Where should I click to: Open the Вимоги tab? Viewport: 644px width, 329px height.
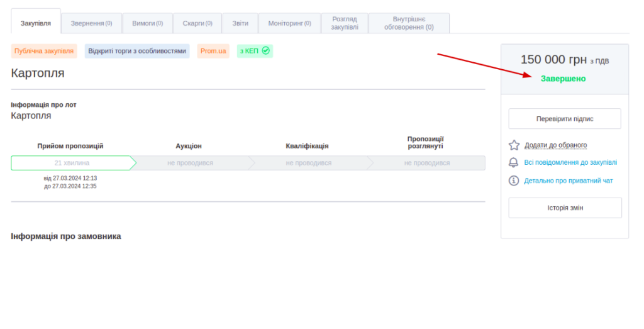tap(147, 23)
